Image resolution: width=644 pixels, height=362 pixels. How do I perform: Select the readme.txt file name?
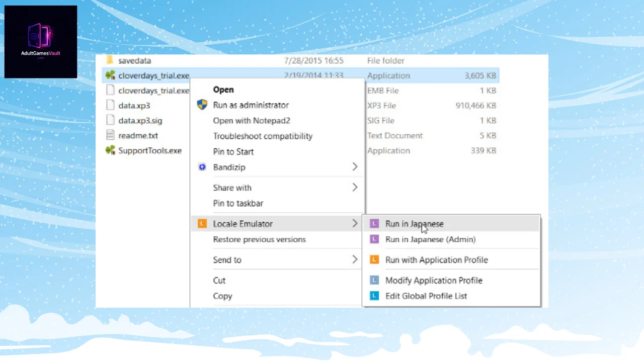[138, 135]
